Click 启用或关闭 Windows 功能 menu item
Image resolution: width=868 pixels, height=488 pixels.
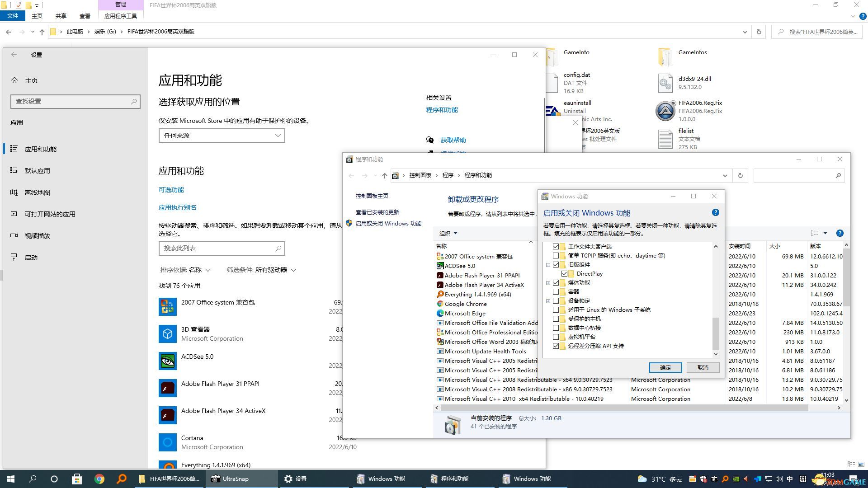[388, 224]
